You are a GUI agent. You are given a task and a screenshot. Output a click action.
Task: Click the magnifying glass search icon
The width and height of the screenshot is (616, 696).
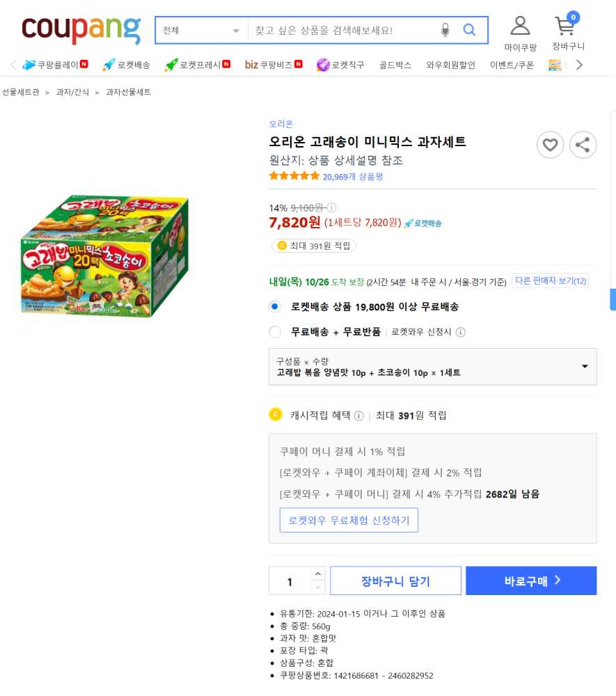470,30
